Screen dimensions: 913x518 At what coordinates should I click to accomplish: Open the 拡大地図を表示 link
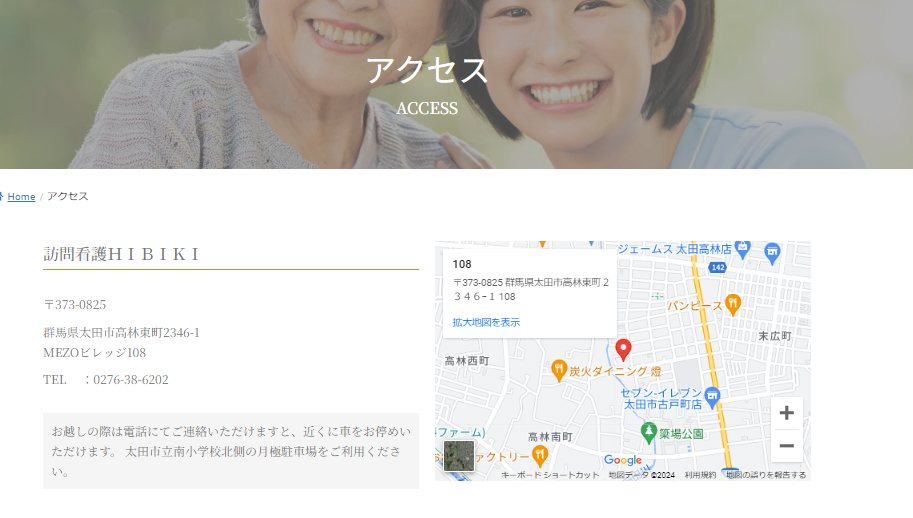pyautogui.click(x=486, y=322)
